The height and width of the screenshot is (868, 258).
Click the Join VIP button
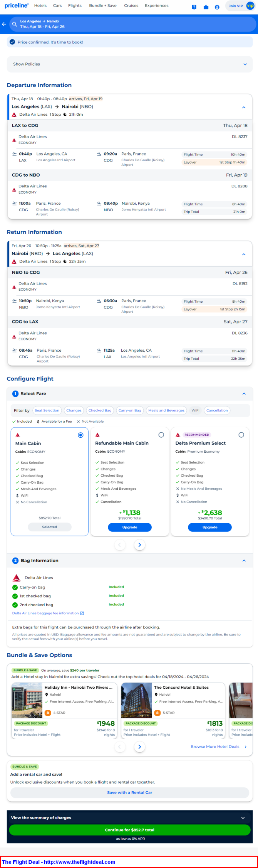coord(236,6)
